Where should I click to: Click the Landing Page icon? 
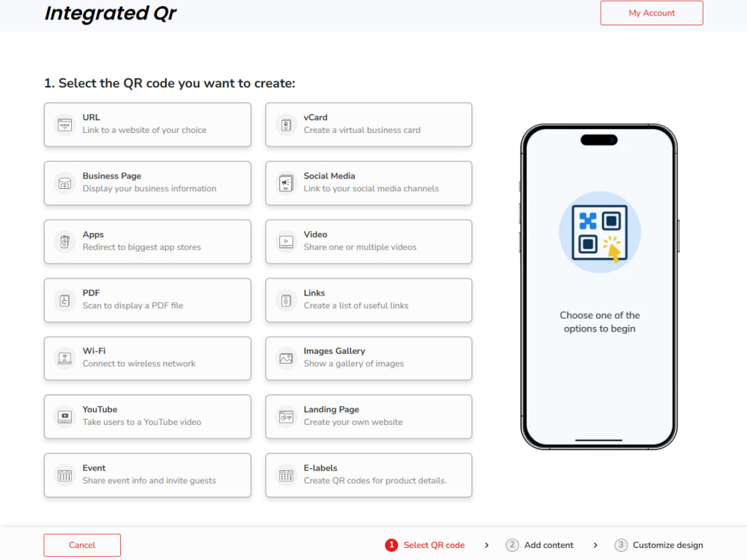tap(286, 417)
